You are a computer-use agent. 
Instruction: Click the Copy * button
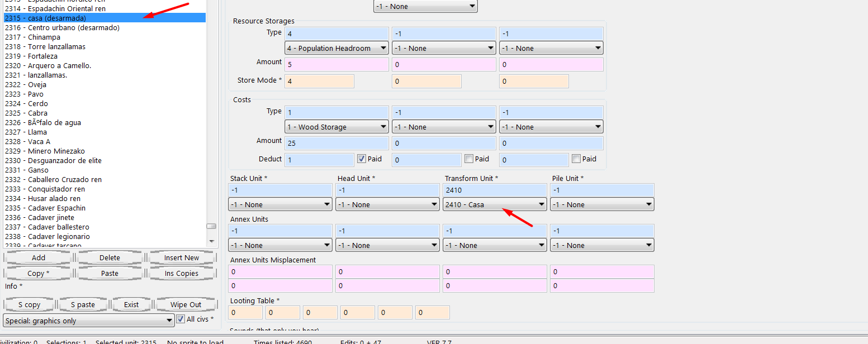[x=39, y=274]
